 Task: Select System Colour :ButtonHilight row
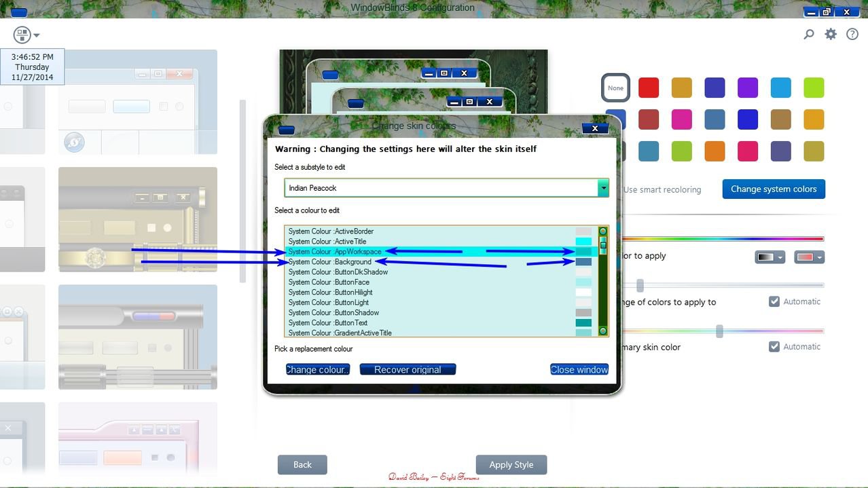click(440, 293)
